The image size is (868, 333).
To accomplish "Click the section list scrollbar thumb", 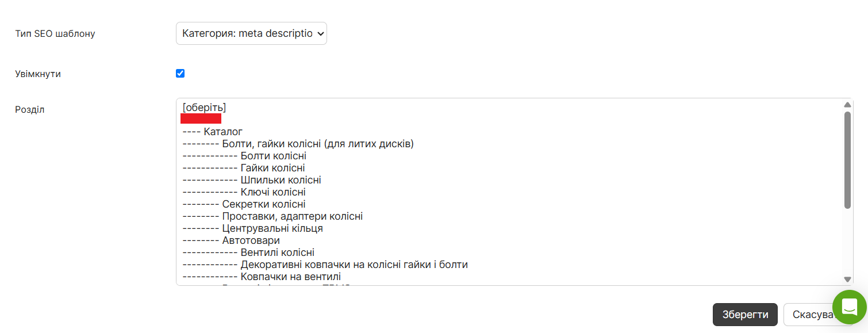I will tap(847, 160).
